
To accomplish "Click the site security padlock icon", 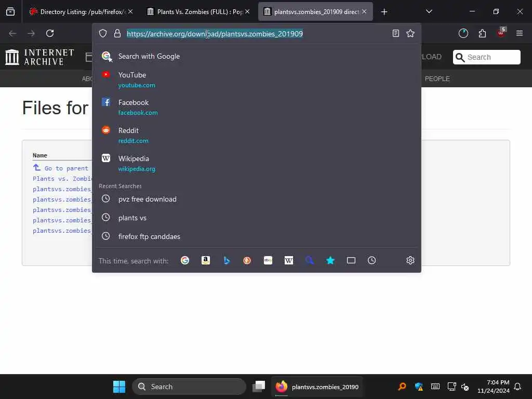I will click(117, 33).
